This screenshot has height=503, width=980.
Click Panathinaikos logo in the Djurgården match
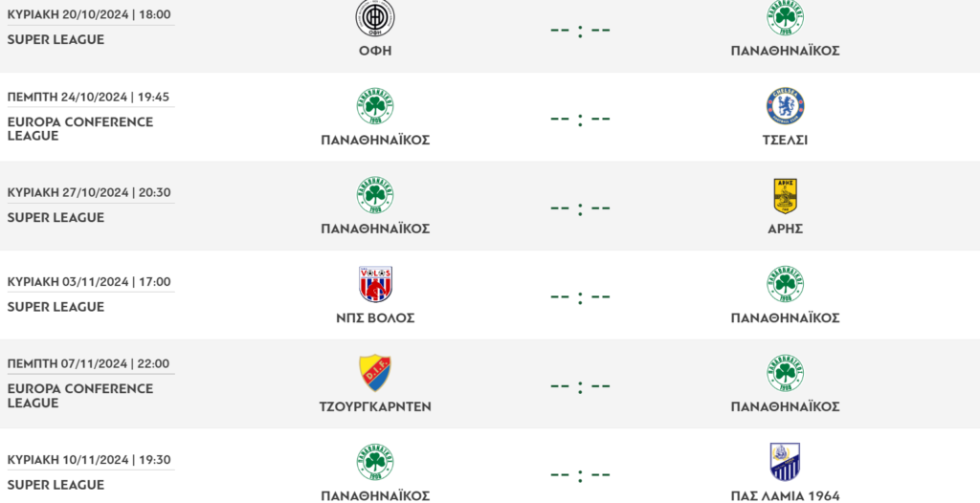tap(785, 373)
